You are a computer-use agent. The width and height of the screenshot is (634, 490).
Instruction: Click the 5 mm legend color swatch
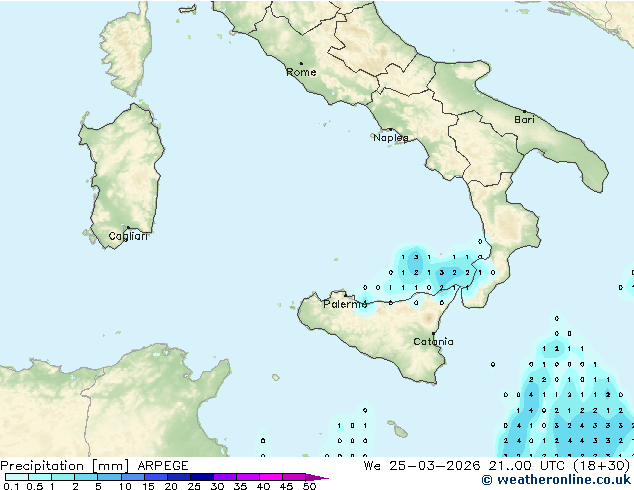tap(109, 477)
